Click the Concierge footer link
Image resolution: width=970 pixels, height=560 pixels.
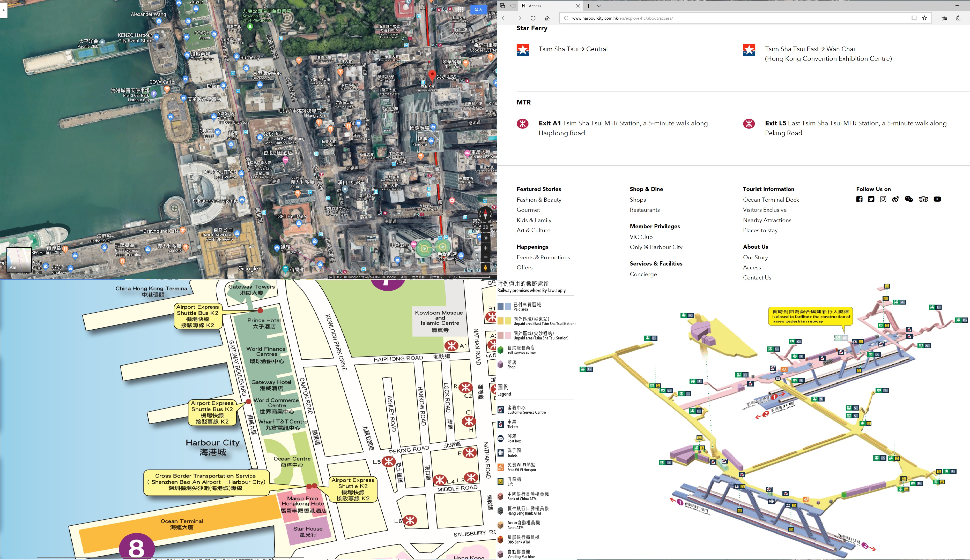coord(643,274)
